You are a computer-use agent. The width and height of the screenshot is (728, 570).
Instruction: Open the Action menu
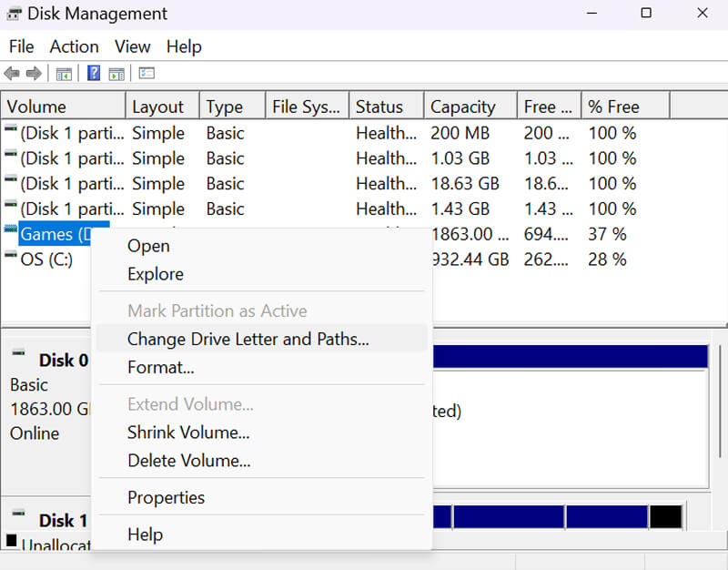pyautogui.click(x=74, y=46)
